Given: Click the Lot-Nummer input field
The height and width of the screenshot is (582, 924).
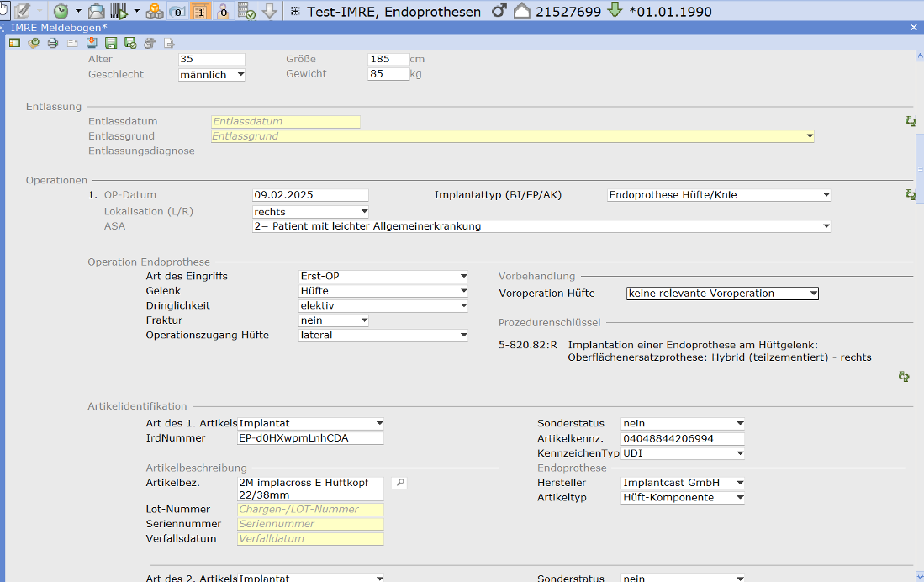Looking at the screenshot, I should pyautogui.click(x=310, y=510).
